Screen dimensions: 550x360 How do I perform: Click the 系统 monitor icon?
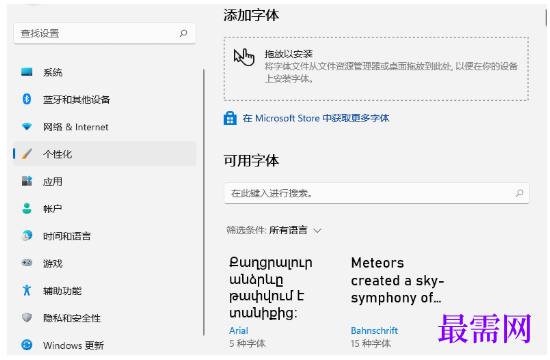pyautogui.click(x=27, y=72)
